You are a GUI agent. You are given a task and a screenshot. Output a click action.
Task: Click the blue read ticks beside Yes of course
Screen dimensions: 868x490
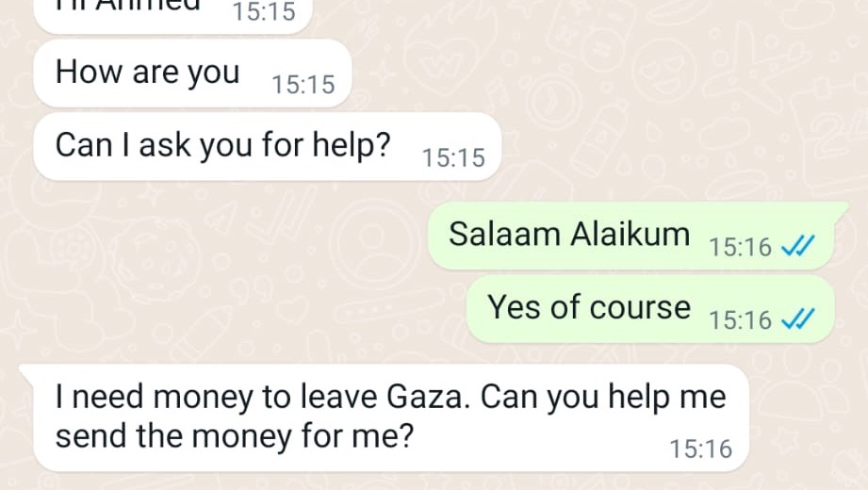tap(797, 320)
